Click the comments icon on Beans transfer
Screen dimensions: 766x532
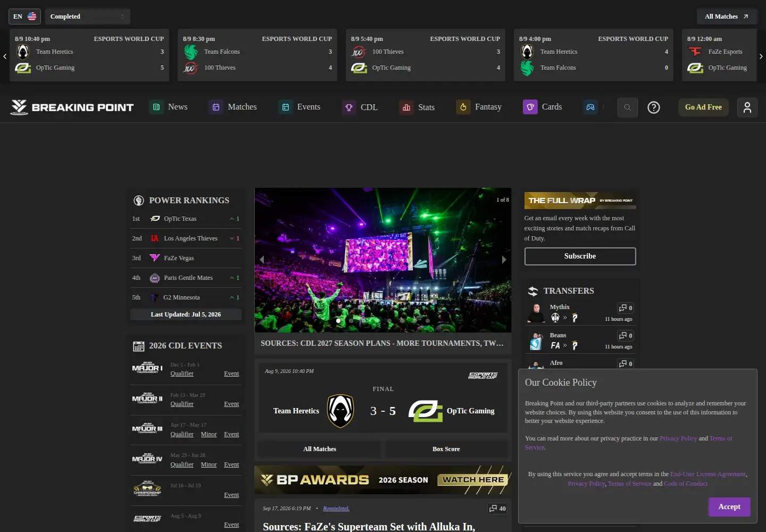[x=626, y=336]
